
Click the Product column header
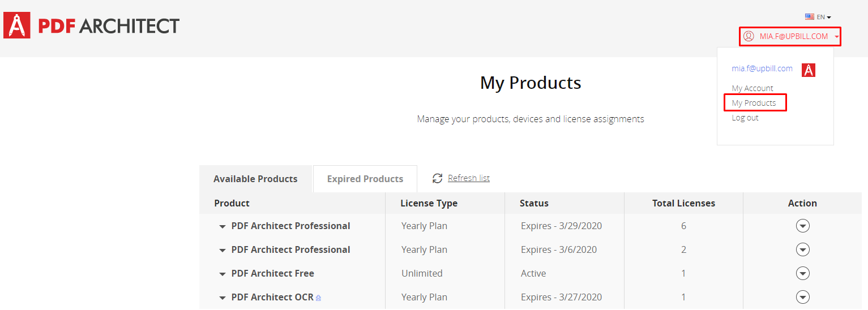click(232, 203)
